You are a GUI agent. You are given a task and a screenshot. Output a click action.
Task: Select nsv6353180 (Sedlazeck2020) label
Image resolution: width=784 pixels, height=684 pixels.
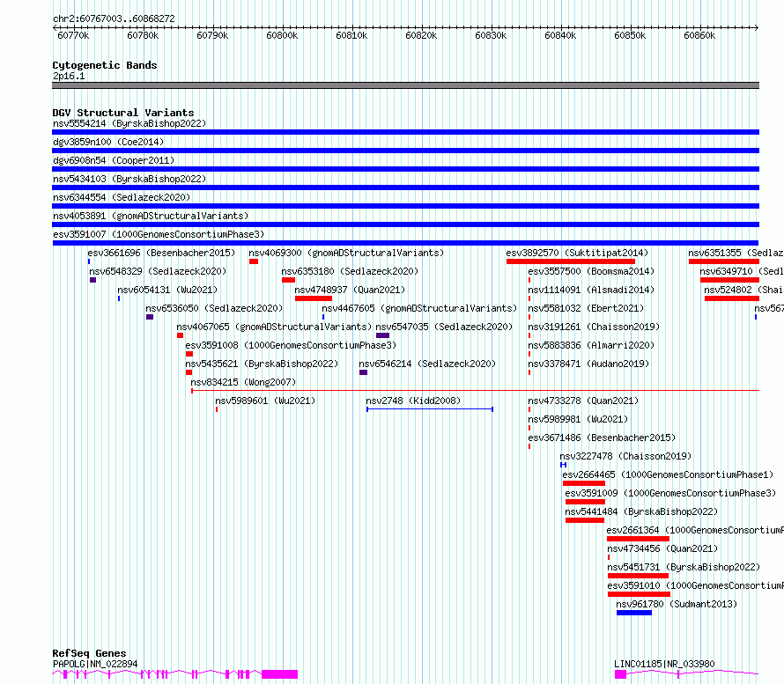[x=350, y=271]
